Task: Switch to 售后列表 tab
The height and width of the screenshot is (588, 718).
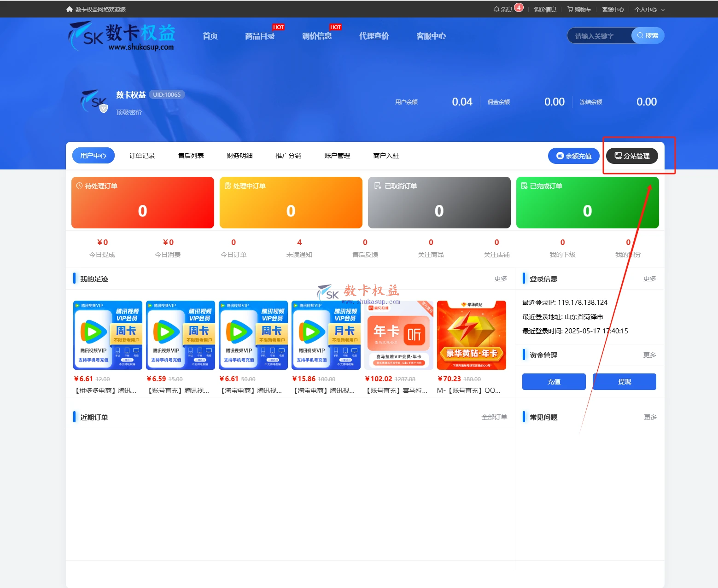Action: click(x=191, y=156)
